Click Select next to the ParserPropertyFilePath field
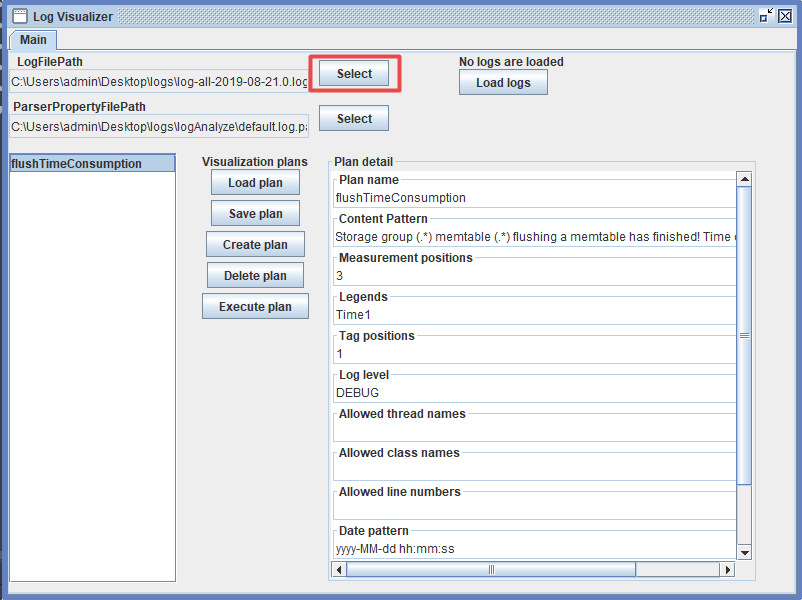This screenshot has height=600, width=802. pyautogui.click(x=354, y=119)
